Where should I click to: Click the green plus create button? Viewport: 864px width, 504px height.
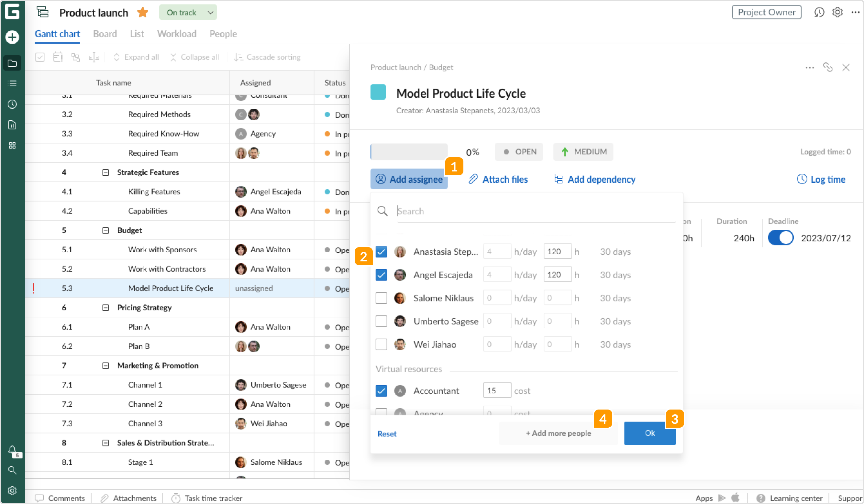[12, 37]
